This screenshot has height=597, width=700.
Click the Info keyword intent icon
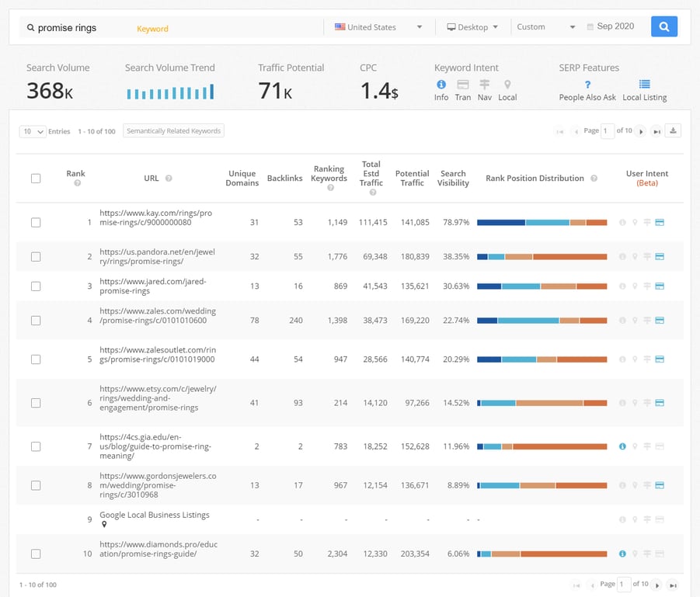click(x=441, y=85)
